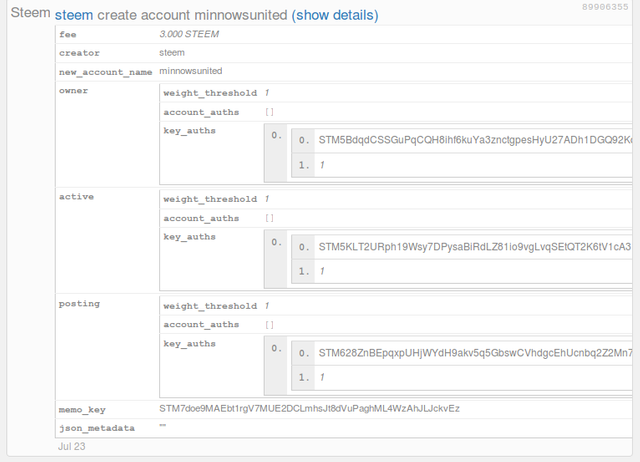
Task: Click key_auths label in posting section
Action: [x=189, y=344]
